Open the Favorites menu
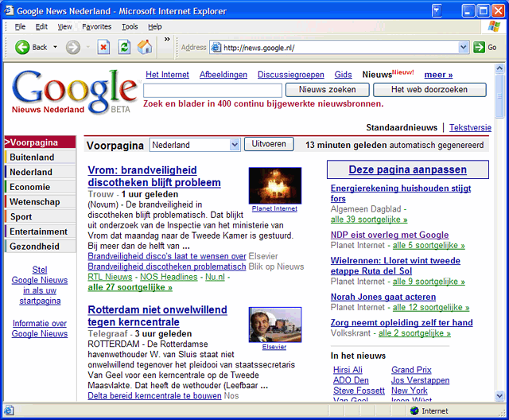Viewport: 509px width, 420px height. click(96, 26)
